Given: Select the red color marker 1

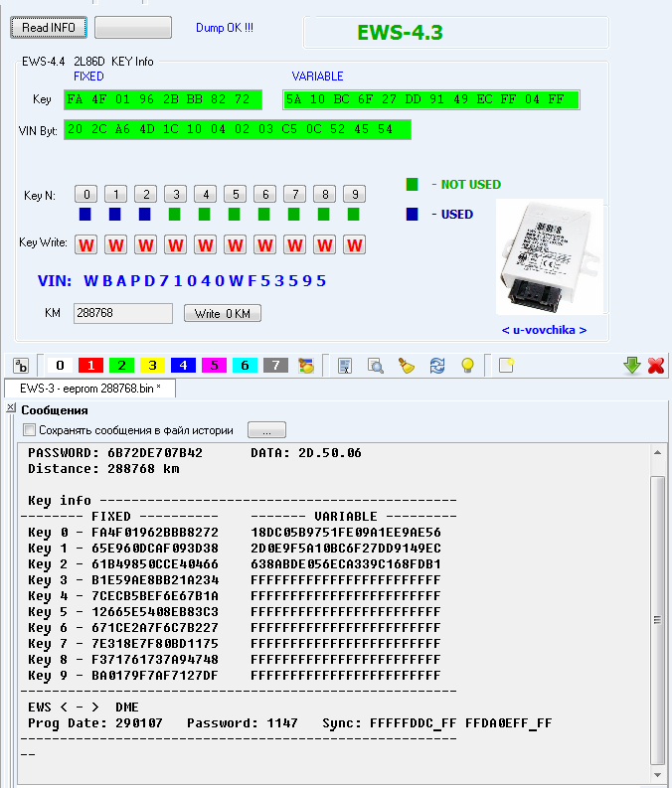Looking at the screenshot, I should [x=91, y=366].
